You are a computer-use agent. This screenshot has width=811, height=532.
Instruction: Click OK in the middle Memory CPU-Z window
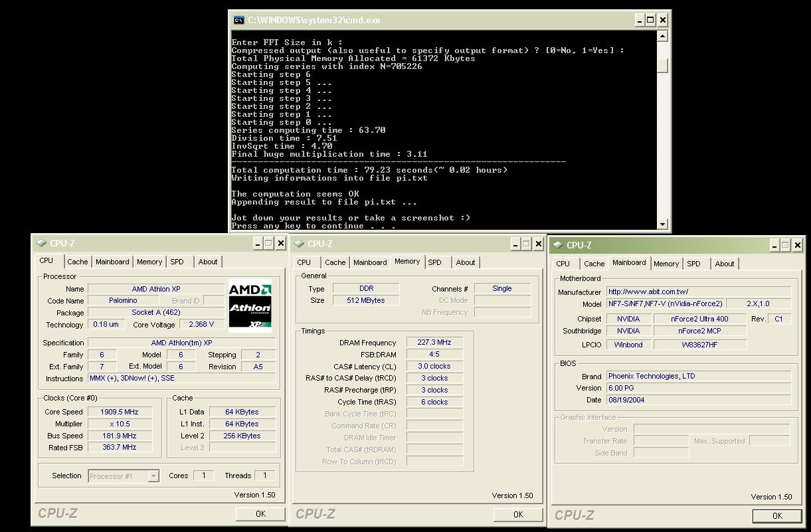(x=518, y=514)
